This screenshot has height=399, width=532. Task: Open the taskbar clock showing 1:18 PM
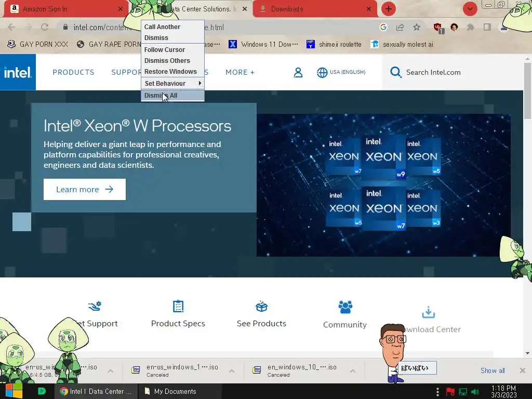503,392
